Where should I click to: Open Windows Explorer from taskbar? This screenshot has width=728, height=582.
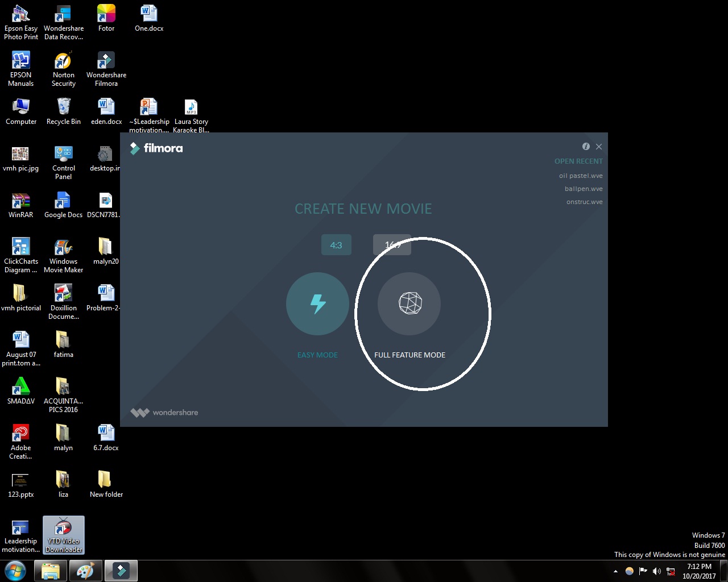click(x=51, y=571)
